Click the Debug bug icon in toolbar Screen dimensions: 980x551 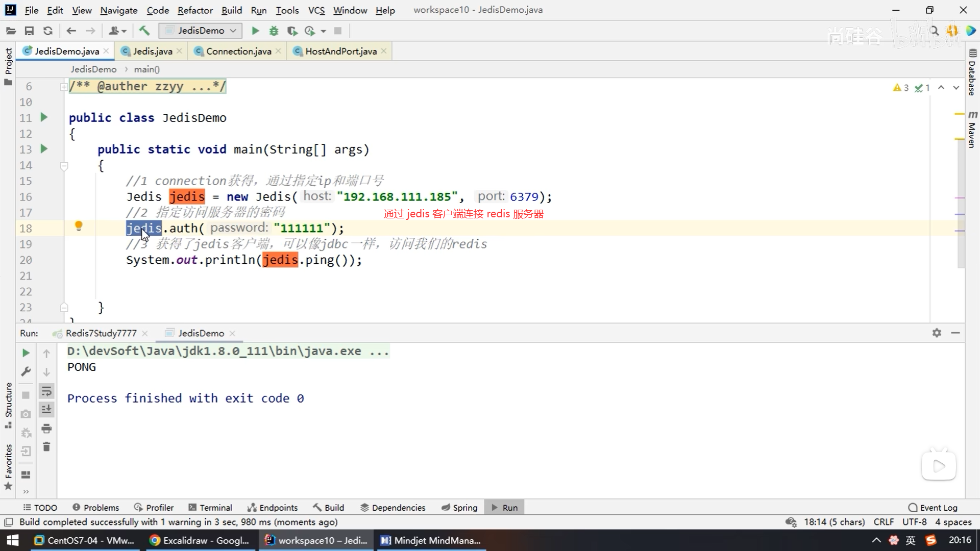(x=274, y=31)
